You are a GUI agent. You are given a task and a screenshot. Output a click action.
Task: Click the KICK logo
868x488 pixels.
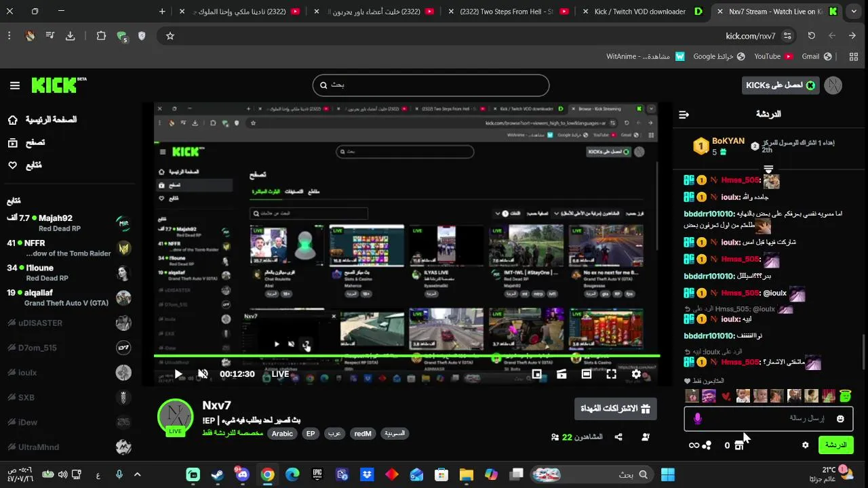tap(58, 85)
